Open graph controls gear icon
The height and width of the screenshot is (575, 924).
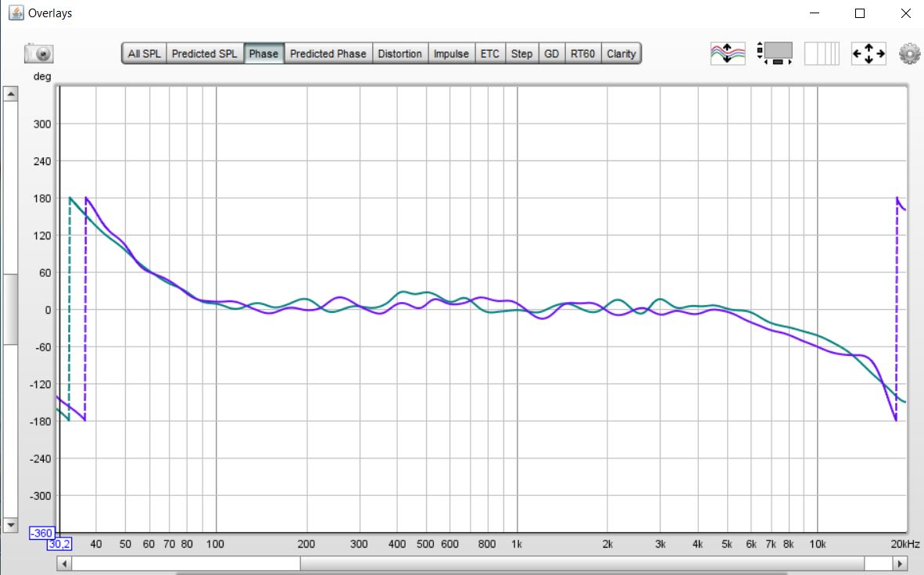pos(909,54)
